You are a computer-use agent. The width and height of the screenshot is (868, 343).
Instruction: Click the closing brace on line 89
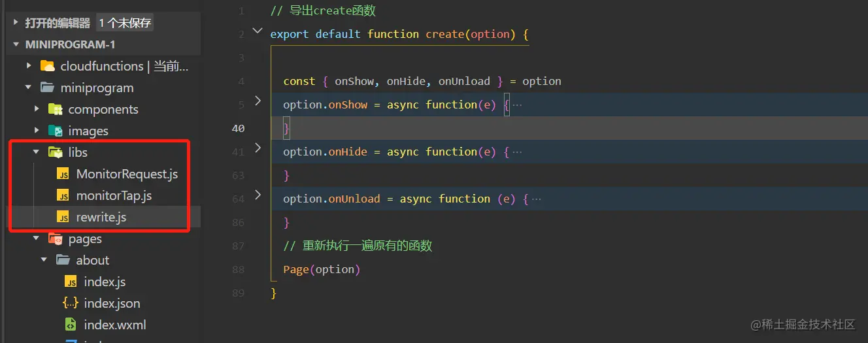click(x=274, y=293)
